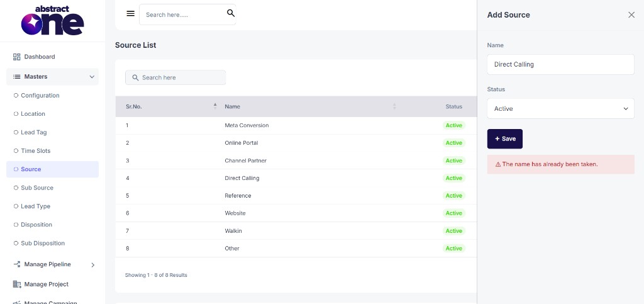This screenshot has height=304, width=644.
Task: Select Time Slots in the sidebar
Action: [x=36, y=151]
